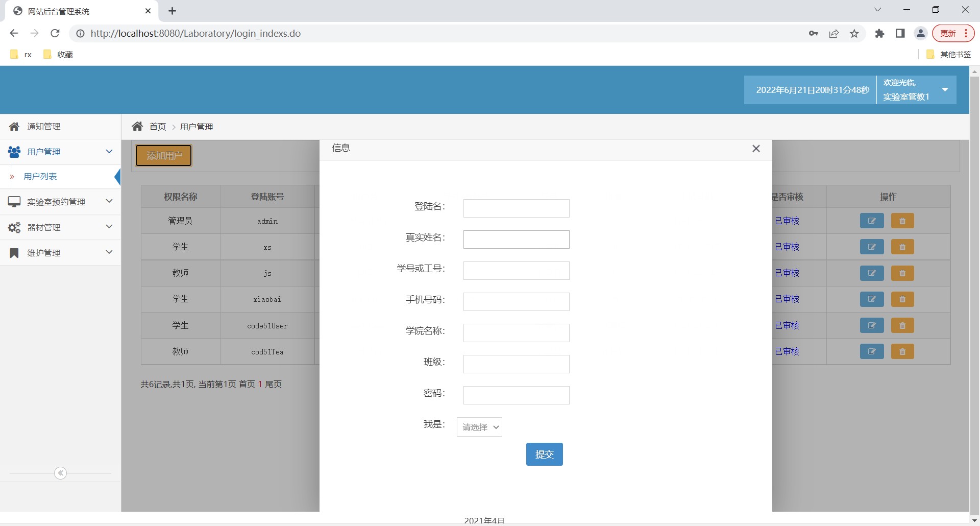Open the browser extensions puzzle icon
This screenshot has width=980, height=526.
879,34
